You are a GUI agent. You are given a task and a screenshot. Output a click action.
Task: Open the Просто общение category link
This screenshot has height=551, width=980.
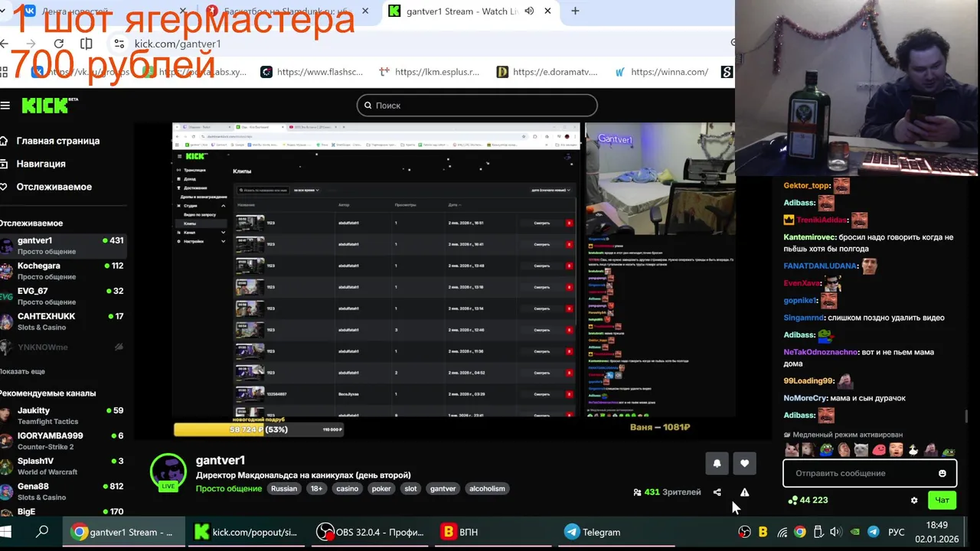click(x=229, y=488)
